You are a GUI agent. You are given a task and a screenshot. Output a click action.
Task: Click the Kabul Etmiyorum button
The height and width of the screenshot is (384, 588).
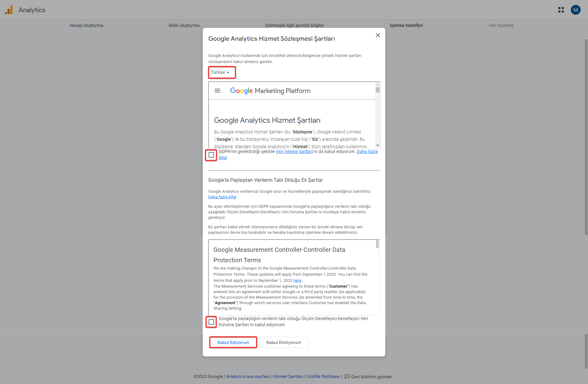pos(284,342)
